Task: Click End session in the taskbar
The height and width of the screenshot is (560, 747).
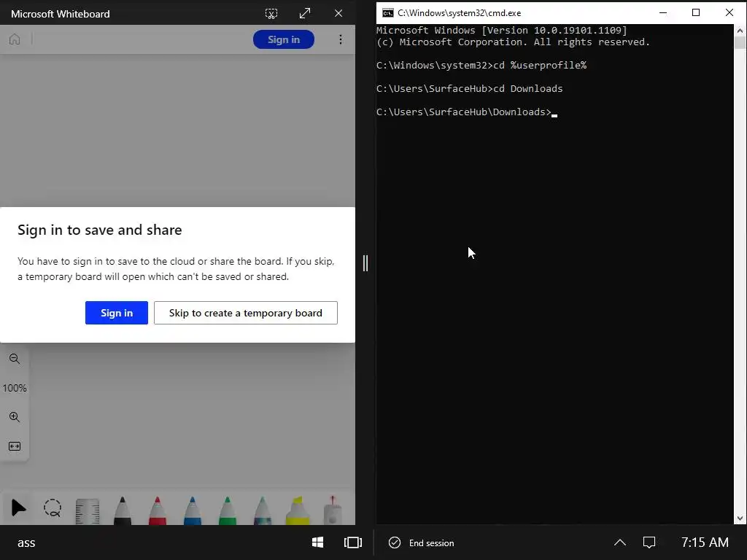Action: coord(422,542)
